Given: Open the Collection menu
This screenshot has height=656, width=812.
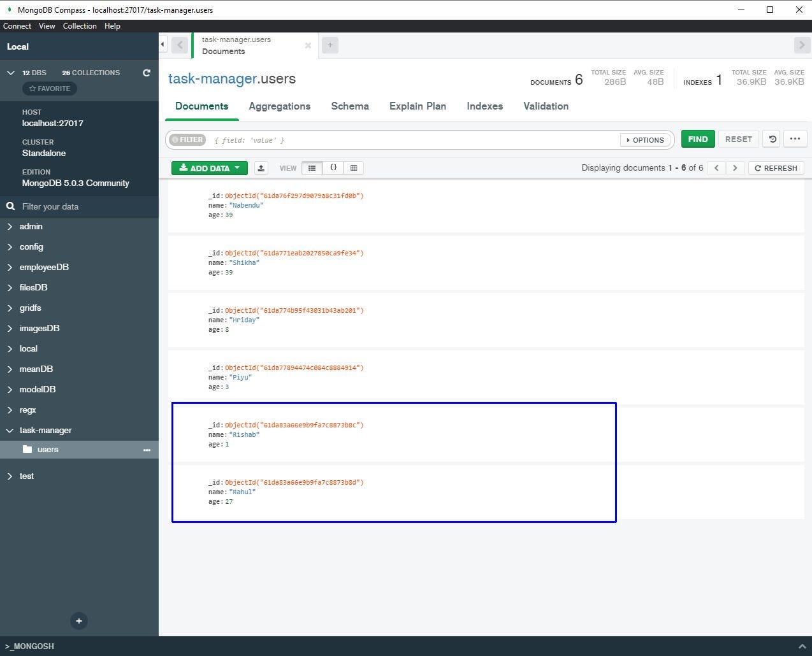Looking at the screenshot, I should [x=80, y=26].
